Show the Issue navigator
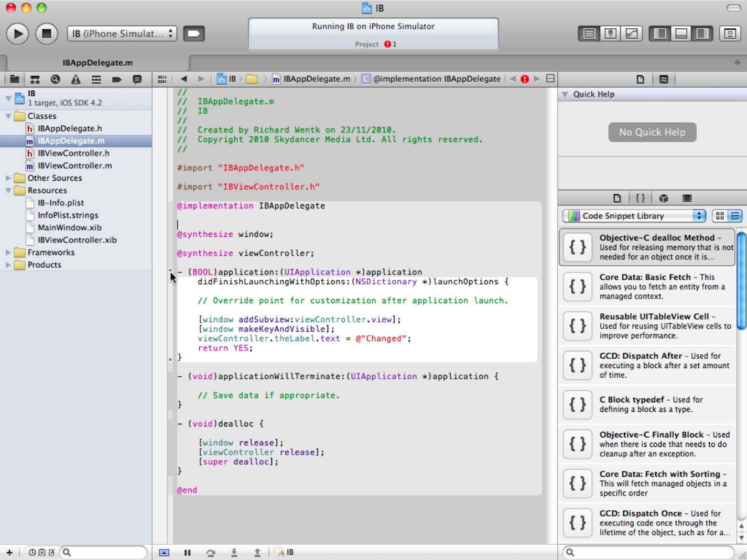Screen dimensions: 747x560 coord(75,79)
